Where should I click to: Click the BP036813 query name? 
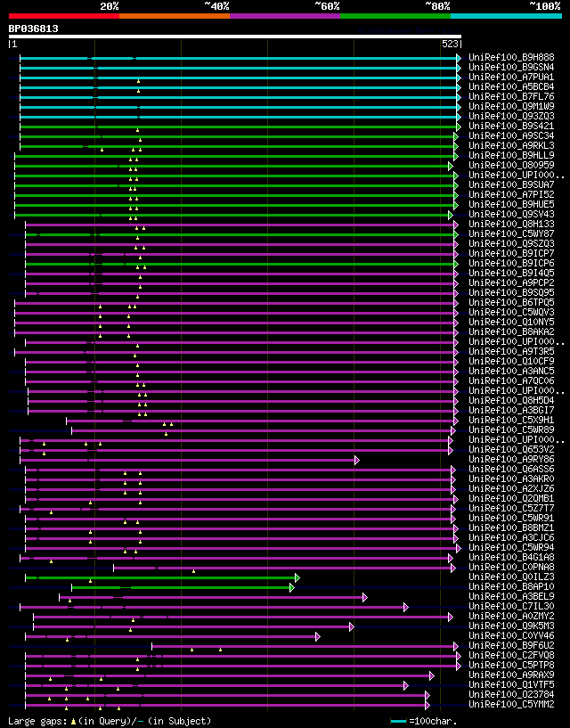pyautogui.click(x=34, y=29)
